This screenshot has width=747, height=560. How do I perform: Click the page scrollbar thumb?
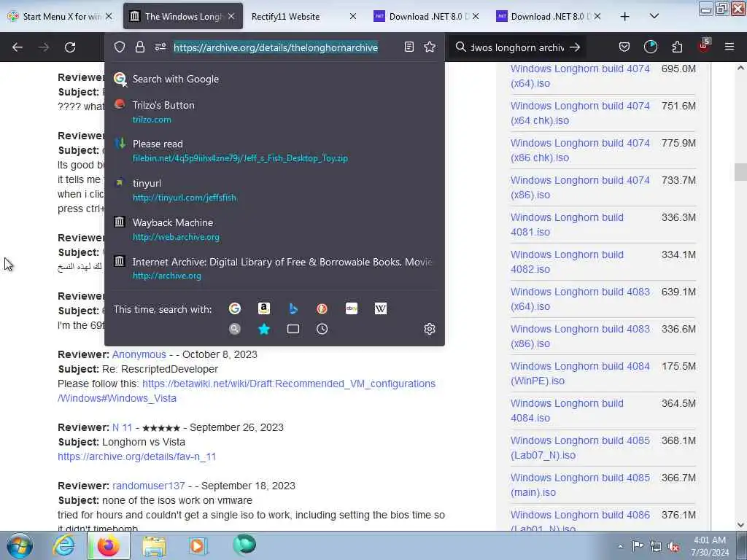pos(740,172)
